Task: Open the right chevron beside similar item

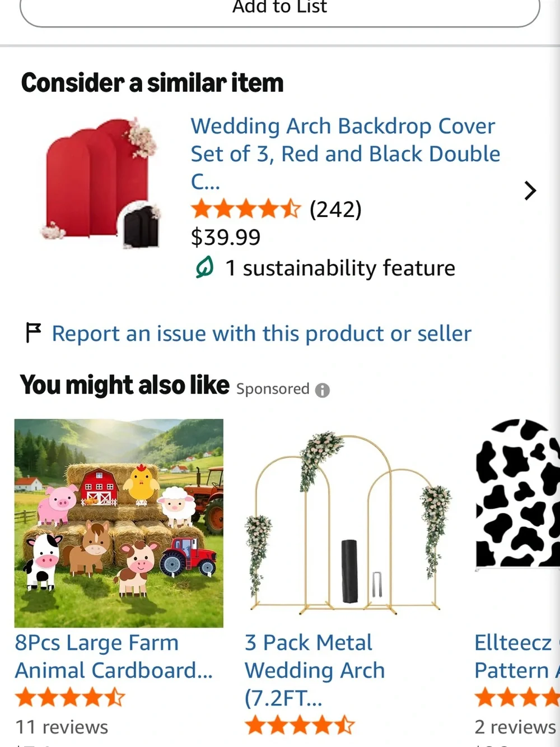Action: (530, 191)
